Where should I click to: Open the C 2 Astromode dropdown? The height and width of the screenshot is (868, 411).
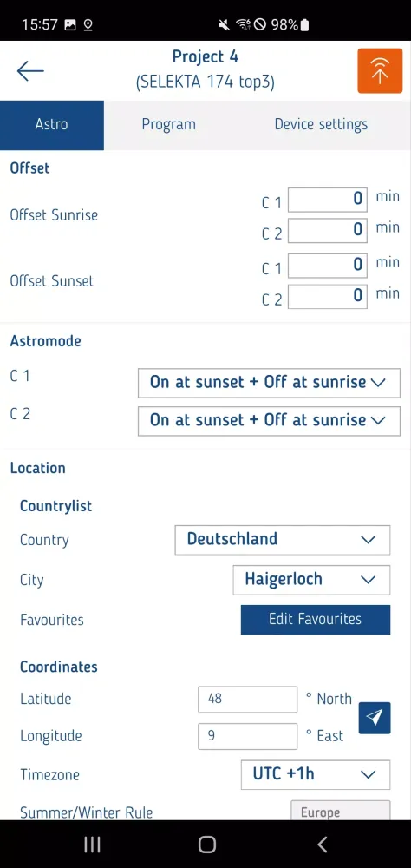pyautogui.click(x=269, y=421)
